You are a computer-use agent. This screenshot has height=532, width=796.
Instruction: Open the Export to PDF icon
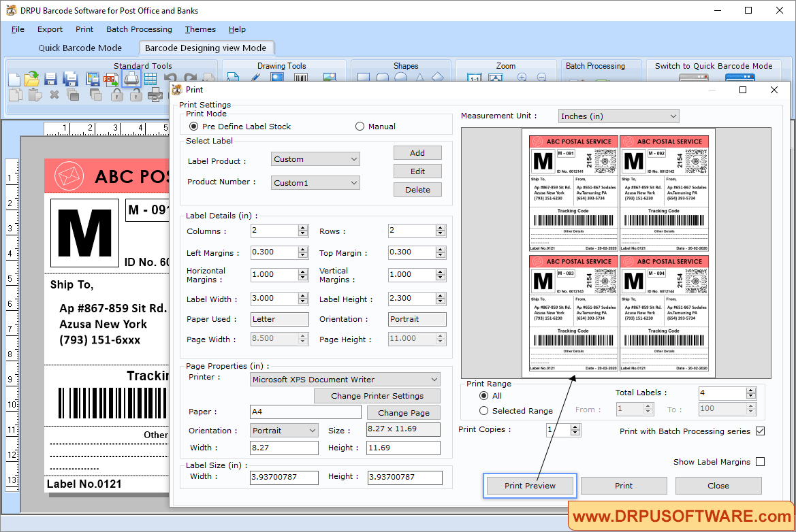pyautogui.click(x=110, y=78)
